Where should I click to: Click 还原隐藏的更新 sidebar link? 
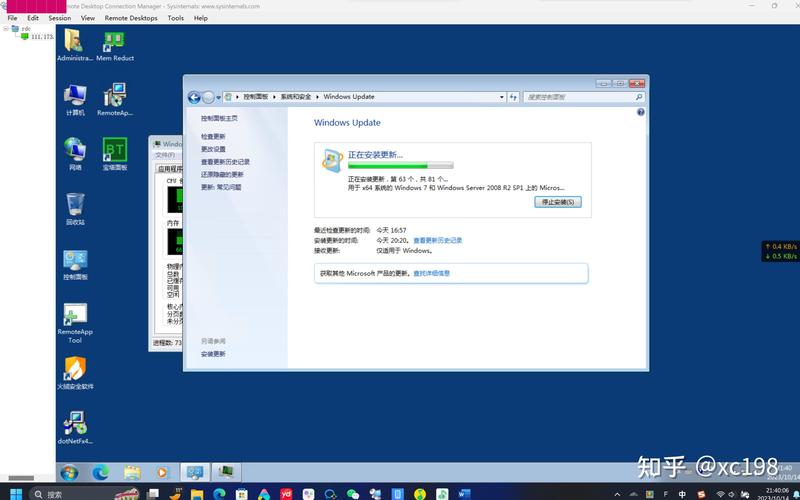tap(222, 175)
